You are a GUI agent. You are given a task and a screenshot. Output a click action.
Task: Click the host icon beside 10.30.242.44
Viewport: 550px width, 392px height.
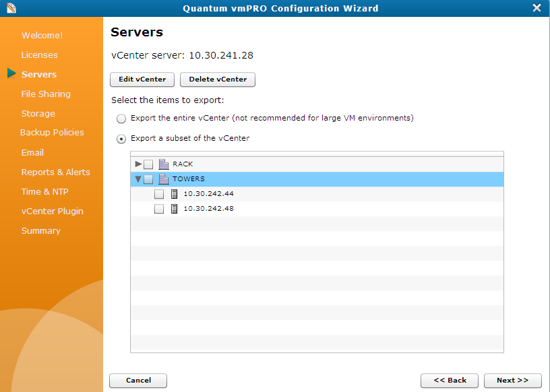174,193
